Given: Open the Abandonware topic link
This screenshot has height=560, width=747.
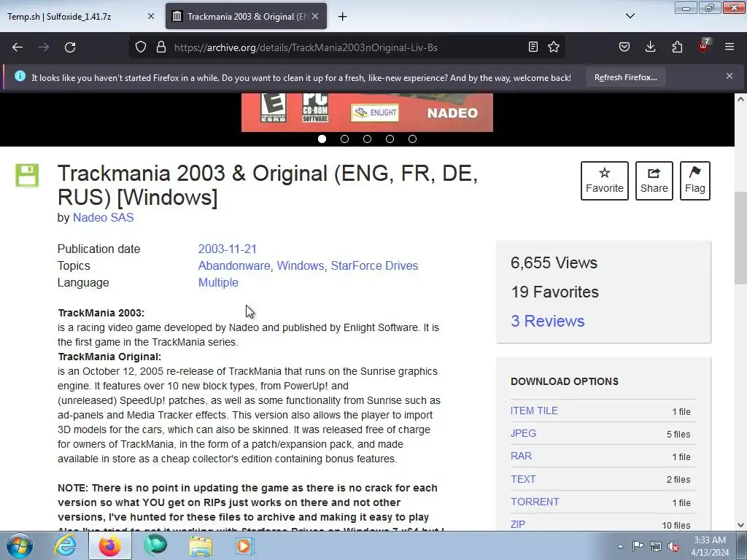Looking at the screenshot, I should point(234,265).
